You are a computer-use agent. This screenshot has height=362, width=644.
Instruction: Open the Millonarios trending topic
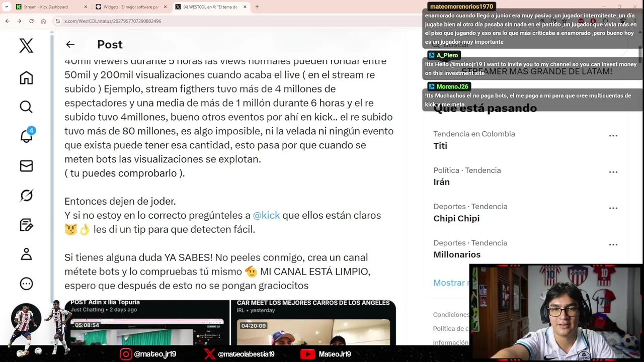pyautogui.click(x=457, y=254)
